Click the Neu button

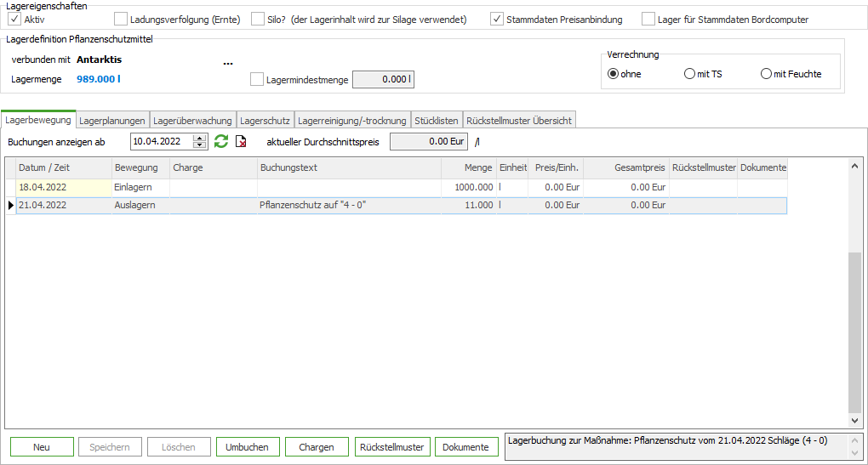42,447
